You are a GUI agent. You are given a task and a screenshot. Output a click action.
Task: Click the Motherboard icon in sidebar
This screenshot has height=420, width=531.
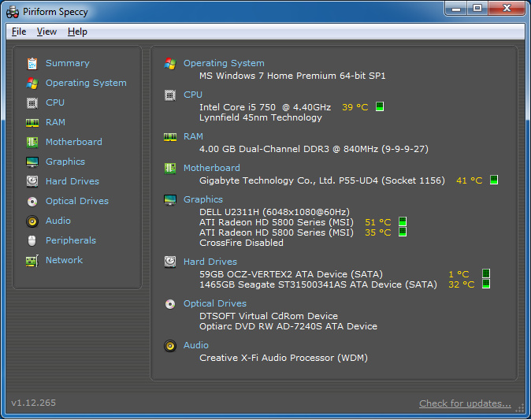[32, 143]
